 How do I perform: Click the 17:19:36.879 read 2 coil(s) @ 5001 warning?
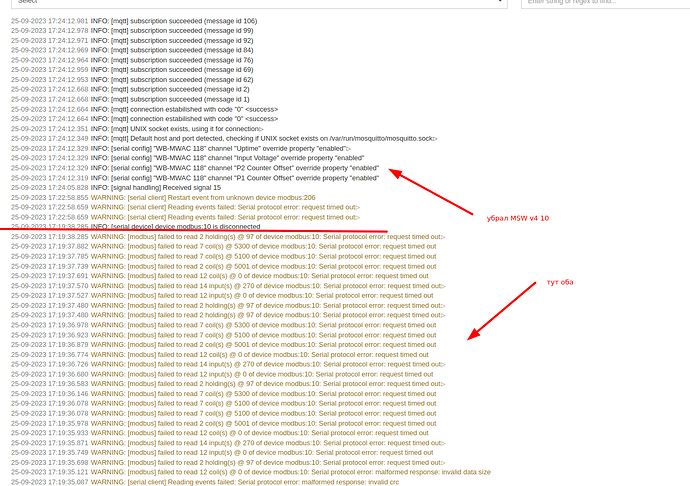[224, 345]
